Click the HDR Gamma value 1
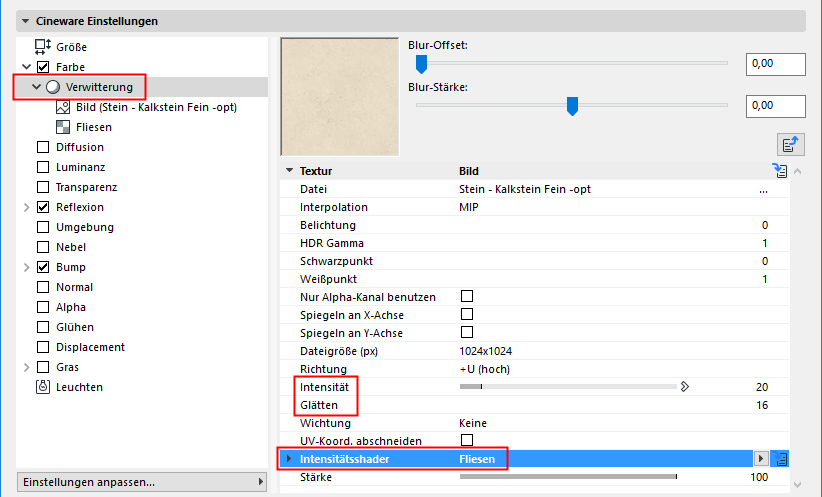The width and height of the screenshot is (822, 497). pos(764,243)
